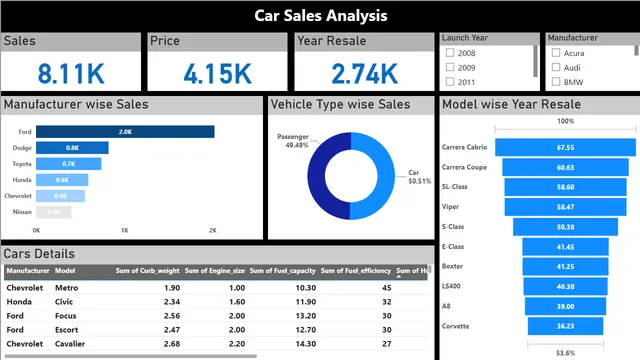Select the Chevrolet 0.6K sales bar
The height and width of the screenshot is (360, 640).
coord(60,196)
